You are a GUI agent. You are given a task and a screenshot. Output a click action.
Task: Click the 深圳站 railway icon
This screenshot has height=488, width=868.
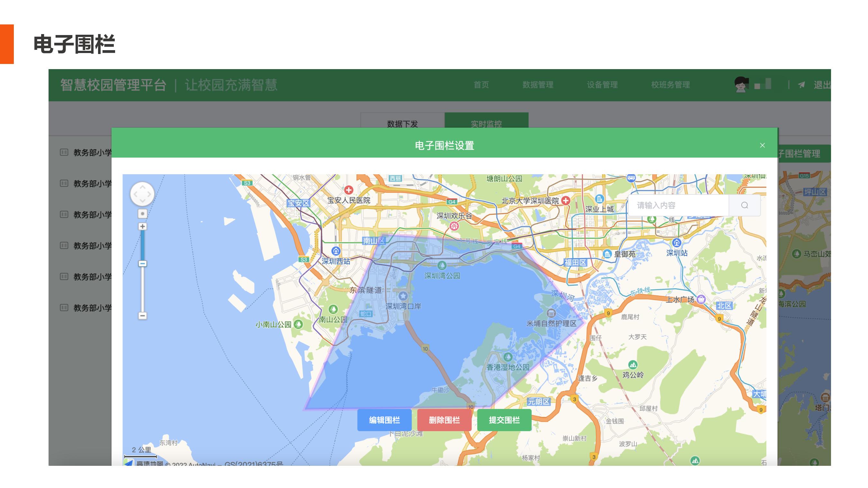pos(677,243)
